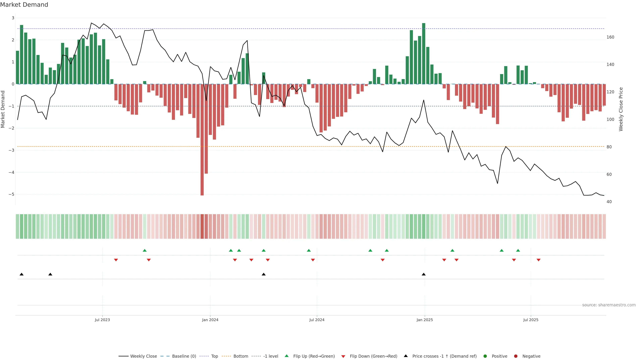The height and width of the screenshot is (362, 644).
Task: Click the Weekly Close Price axis title
Action: point(621,109)
